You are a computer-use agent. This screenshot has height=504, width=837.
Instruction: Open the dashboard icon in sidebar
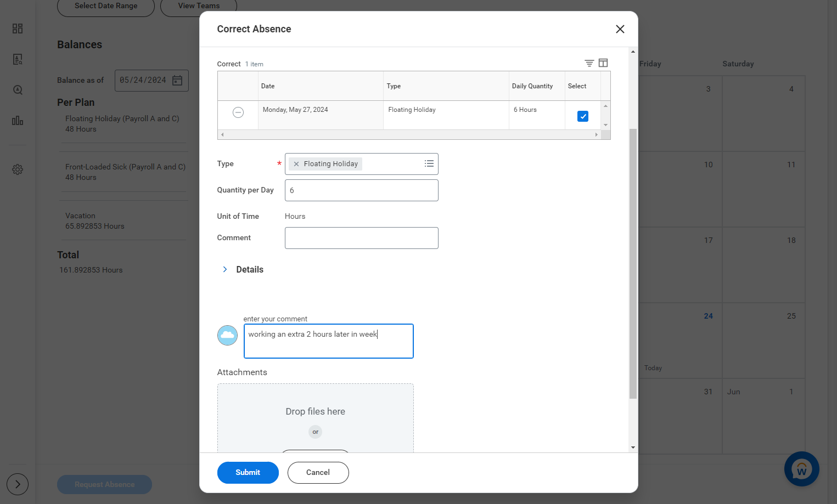click(18, 29)
